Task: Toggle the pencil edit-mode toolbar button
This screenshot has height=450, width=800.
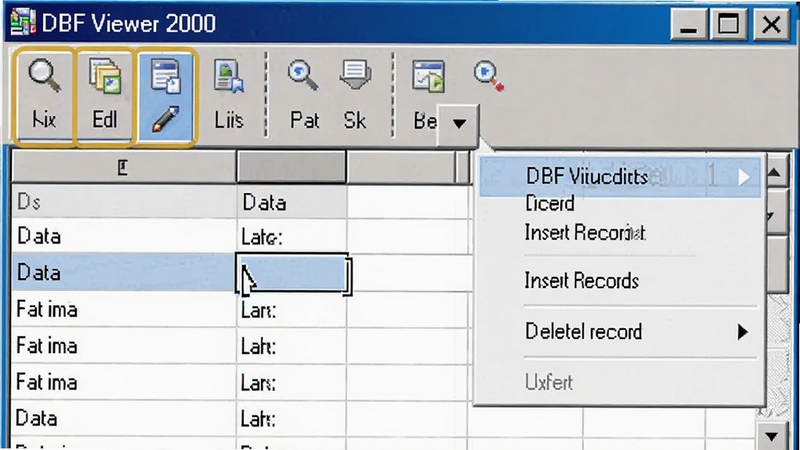Action: click(166, 97)
